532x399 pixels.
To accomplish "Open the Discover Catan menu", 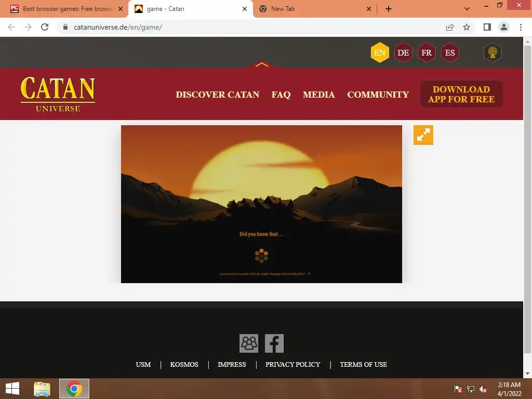I will (218, 95).
